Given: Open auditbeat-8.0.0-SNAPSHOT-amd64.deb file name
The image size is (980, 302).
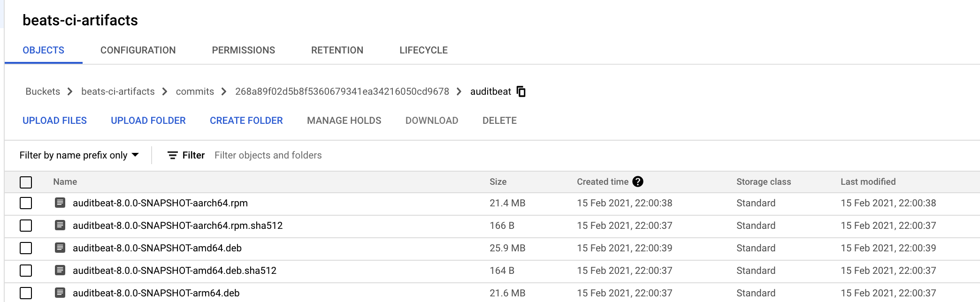Looking at the screenshot, I should coord(157,248).
